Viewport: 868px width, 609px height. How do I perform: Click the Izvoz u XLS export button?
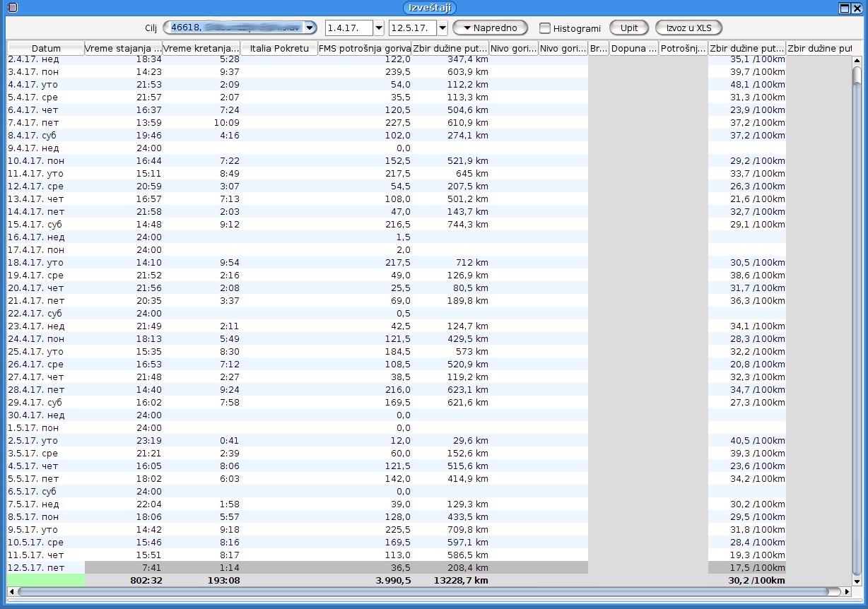688,28
